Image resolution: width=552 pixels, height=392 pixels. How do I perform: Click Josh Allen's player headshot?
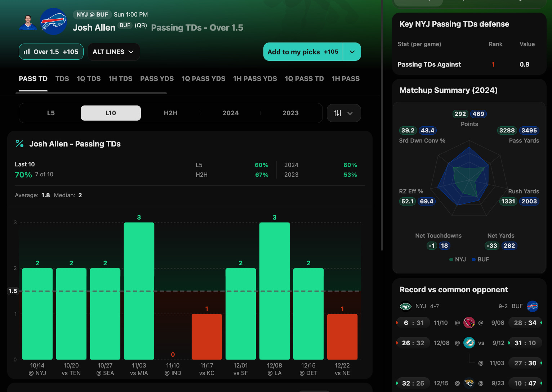(x=28, y=22)
